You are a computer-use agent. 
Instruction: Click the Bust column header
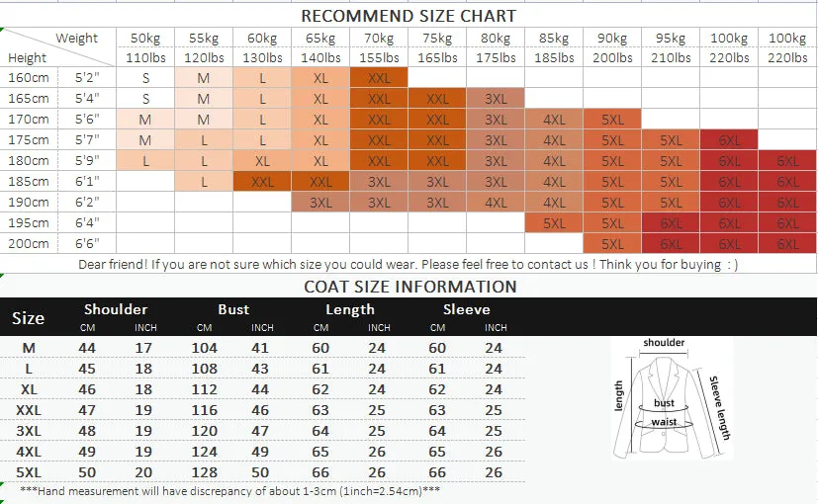coord(233,309)
